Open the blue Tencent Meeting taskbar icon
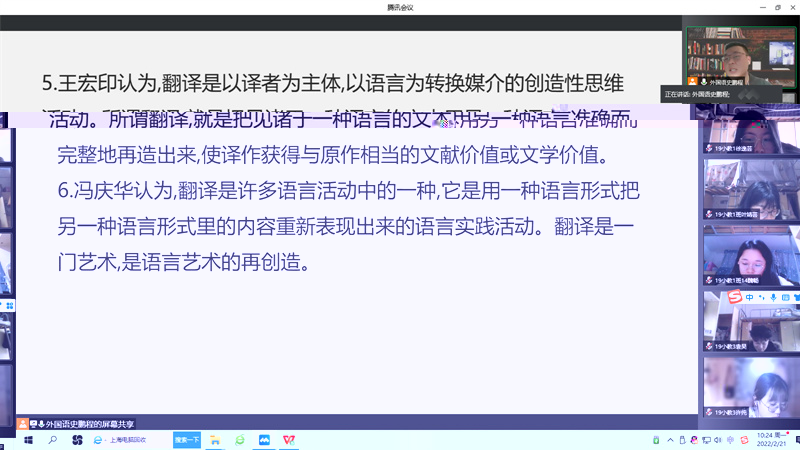 pyautogui.click(x=265, y=439)
